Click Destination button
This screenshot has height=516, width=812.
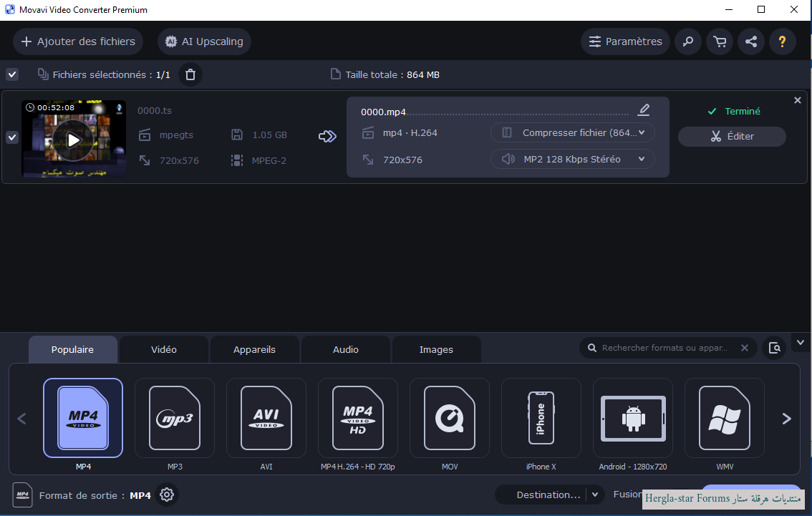click(548, 495)
